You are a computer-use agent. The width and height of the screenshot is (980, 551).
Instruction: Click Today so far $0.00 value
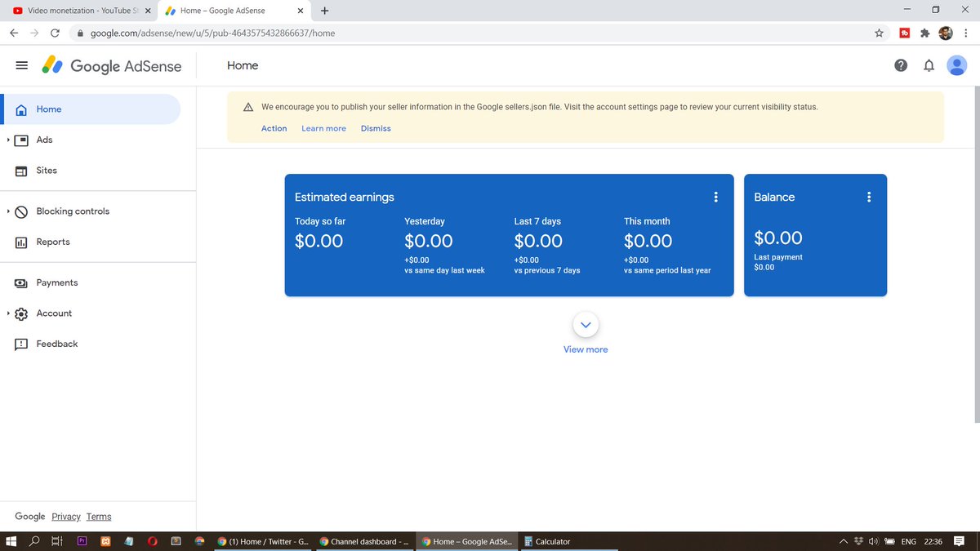tap(319, 241)
